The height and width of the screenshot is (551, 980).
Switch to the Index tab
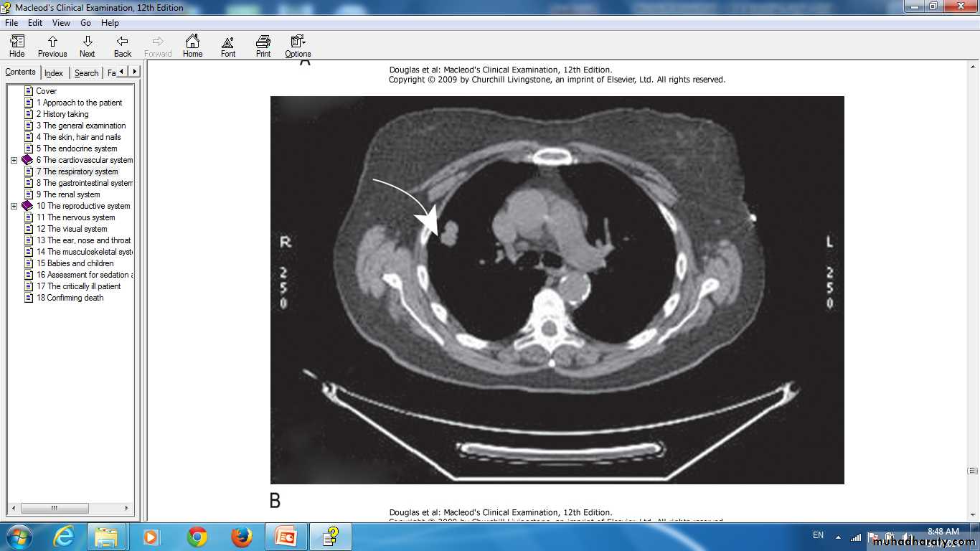(54, 73)
